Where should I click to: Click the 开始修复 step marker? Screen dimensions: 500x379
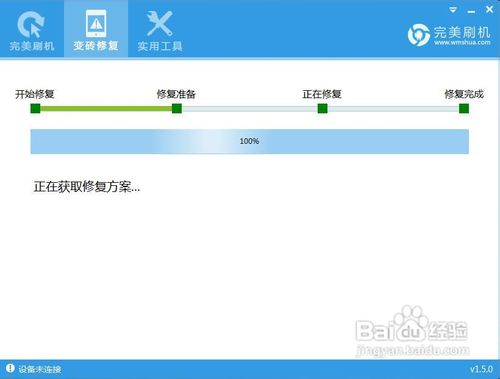click(35, 108)
